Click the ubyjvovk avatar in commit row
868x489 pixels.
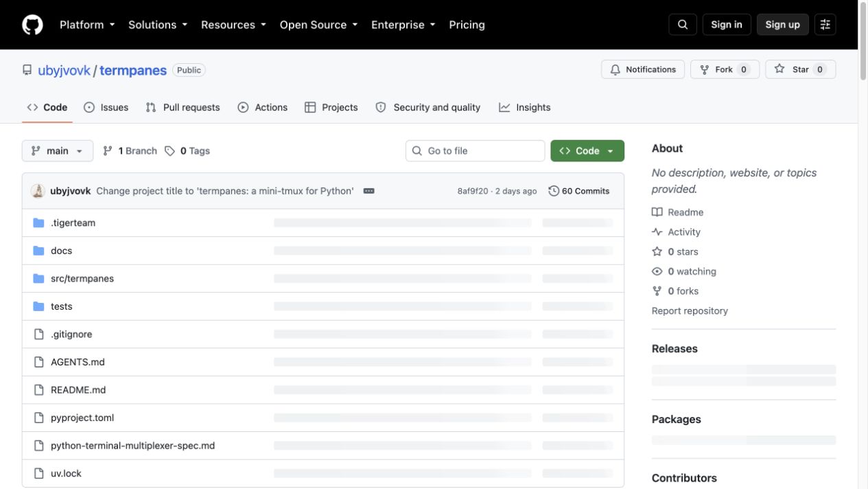coord(38,191)
